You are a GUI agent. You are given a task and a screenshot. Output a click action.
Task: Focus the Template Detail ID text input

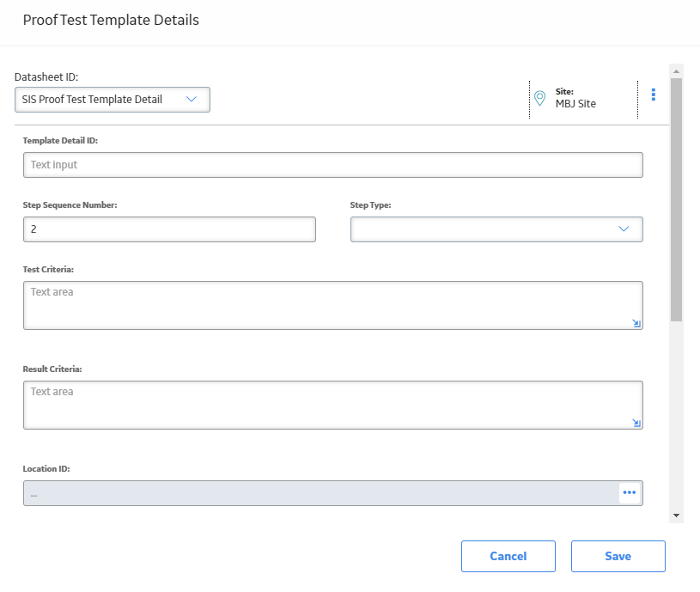click(x=333, y=165)
